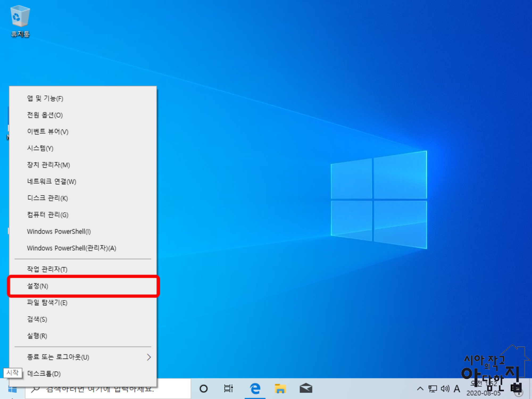Open File Explorer taskbar icon
The width and height of the screenshot is (532, 399).
pyautogui.click(x=280, y=389)
